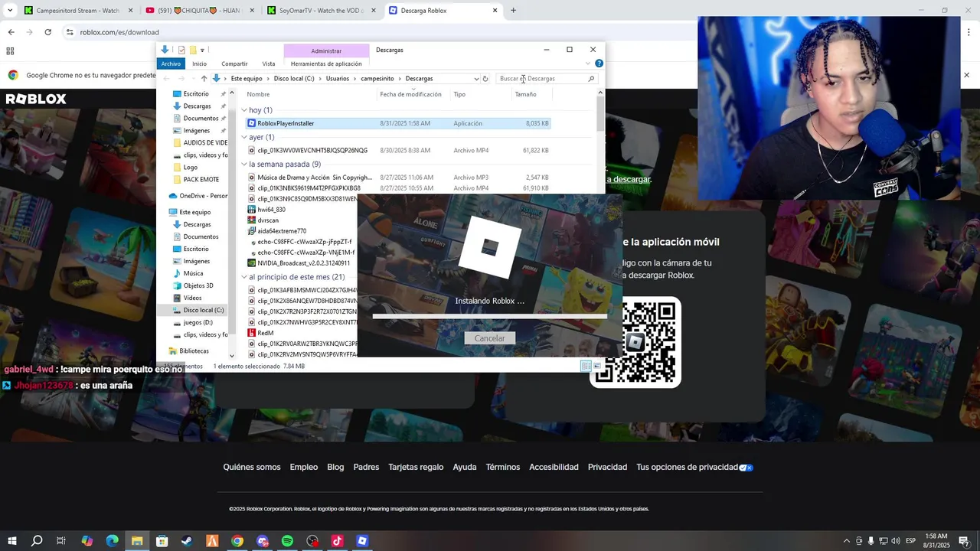This screenshot has height=551, width=980.
Task: Go back in Chrome
Action: [x=11, y=32]
